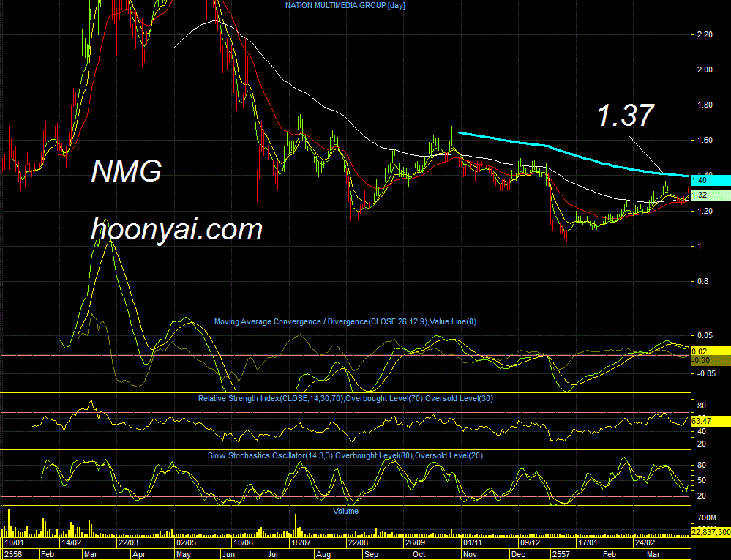Click the 1.80 price axis label
Screen dimensions: 731x560
coord(705,105)
